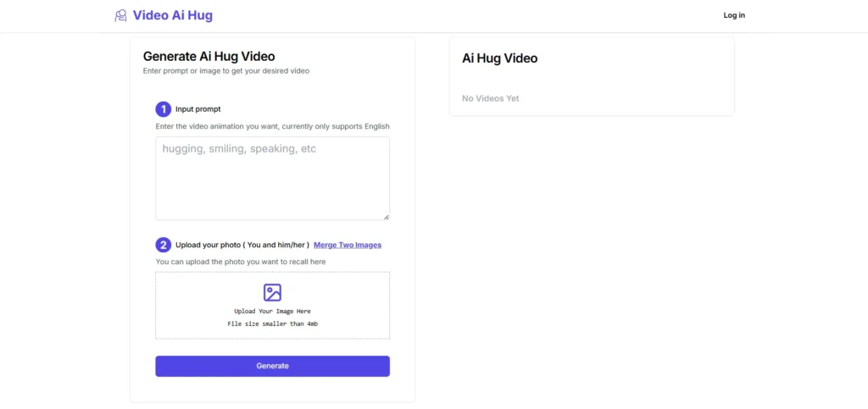This screenshot has height=409, width=868.
Task: Click the 'Upload your photo ( You and him/her )' label
Action: click(x=242, y=245)
